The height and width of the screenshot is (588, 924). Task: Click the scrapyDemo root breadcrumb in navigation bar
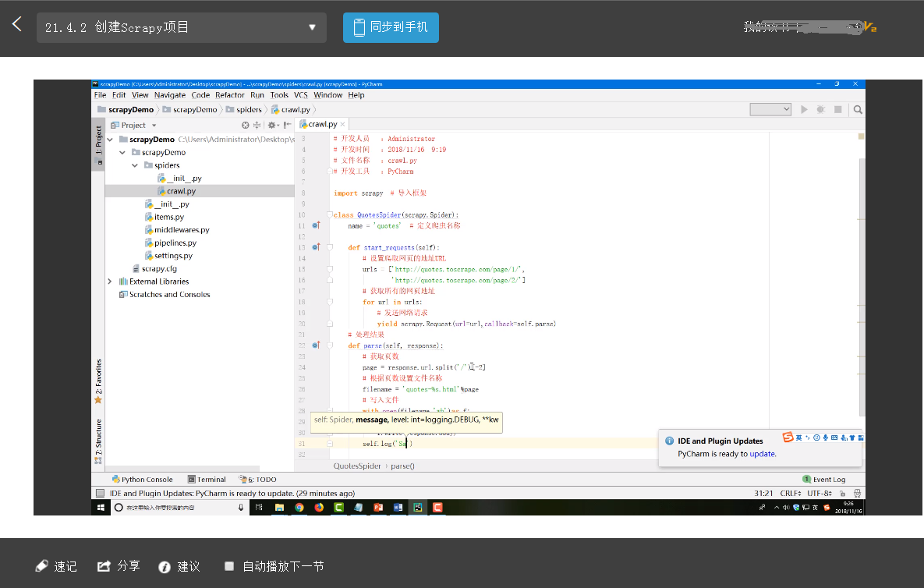pos(126,110)
